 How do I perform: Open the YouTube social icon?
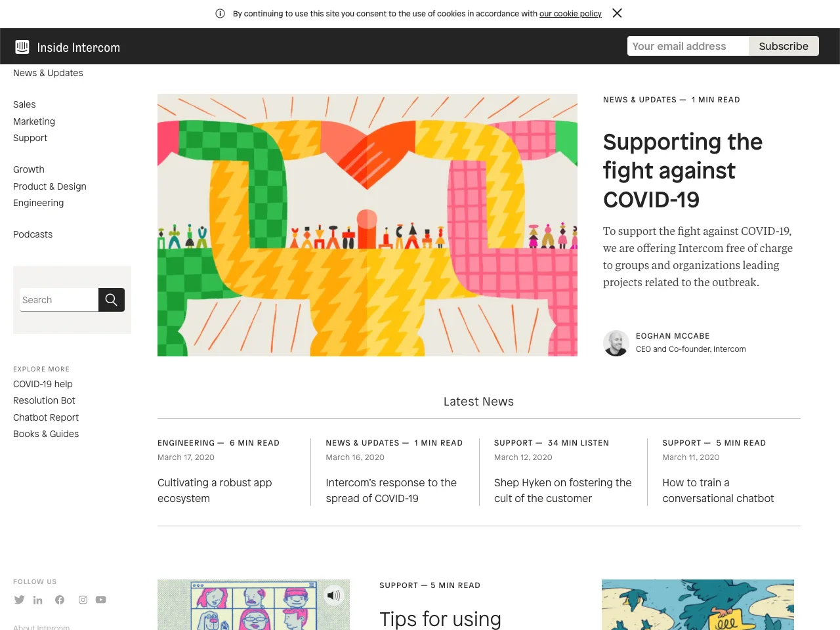pyautogui.click(x=101, y=600)
